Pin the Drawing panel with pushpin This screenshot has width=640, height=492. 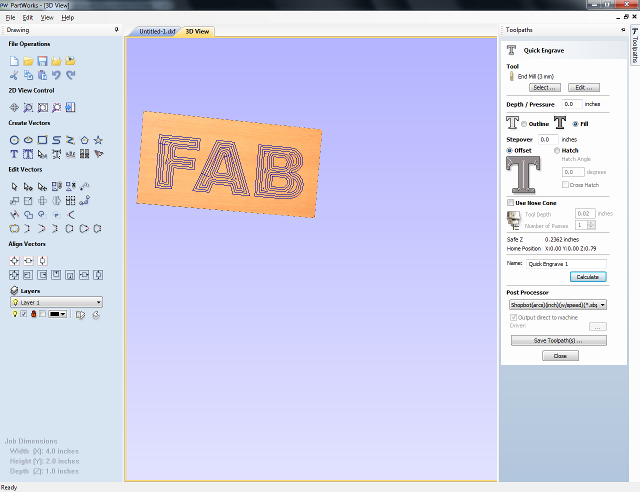[117, 29]
